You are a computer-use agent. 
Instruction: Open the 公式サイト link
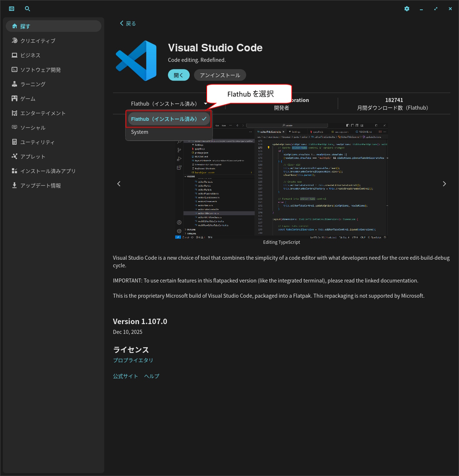pyautogui.click(x=125, y=376)
